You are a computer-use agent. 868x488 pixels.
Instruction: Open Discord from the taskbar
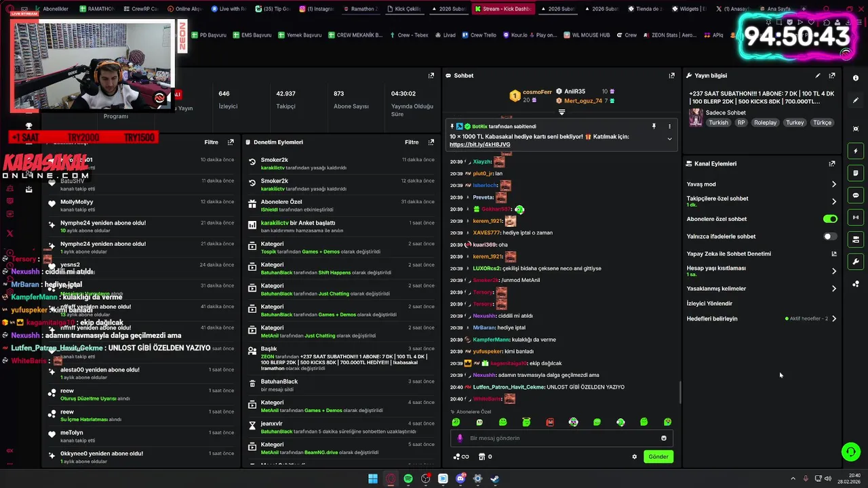tap(460, 479)
